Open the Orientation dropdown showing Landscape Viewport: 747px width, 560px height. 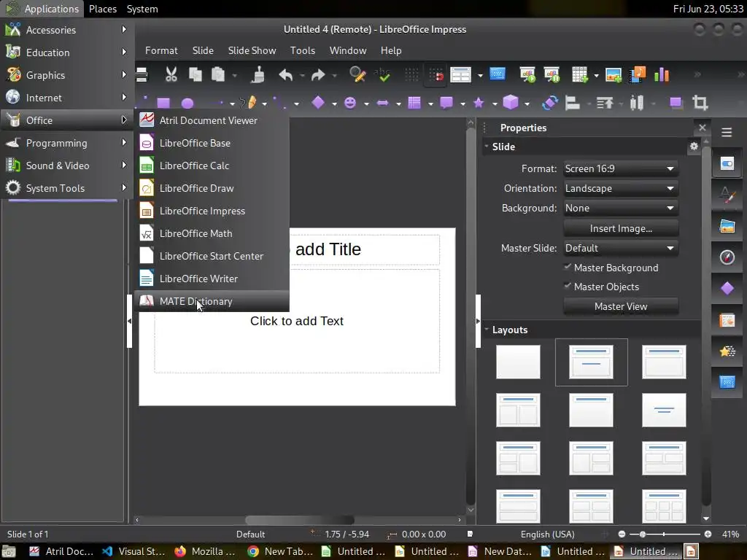click(x=621, y=189)
